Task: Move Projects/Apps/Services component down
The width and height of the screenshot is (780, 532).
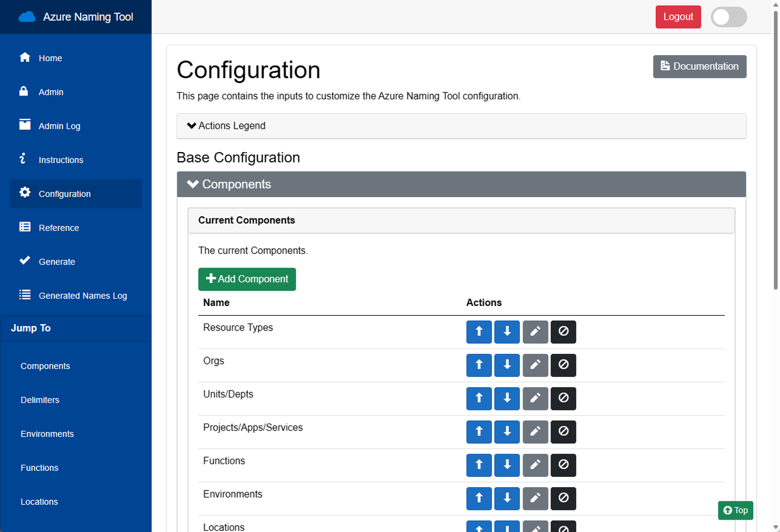Action: pyautogui.click(x=507, y=431)
